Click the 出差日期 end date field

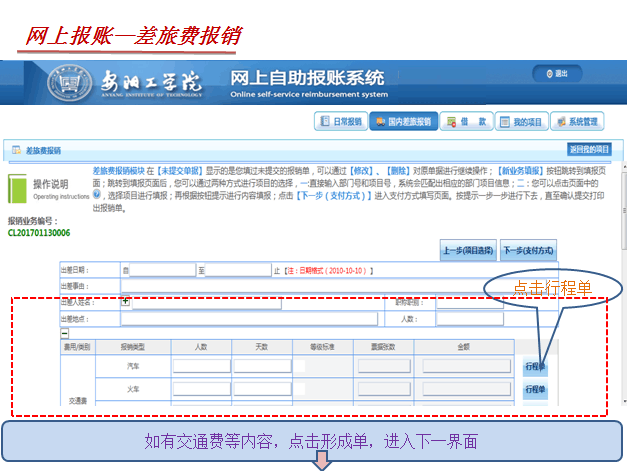click(238, 270)
